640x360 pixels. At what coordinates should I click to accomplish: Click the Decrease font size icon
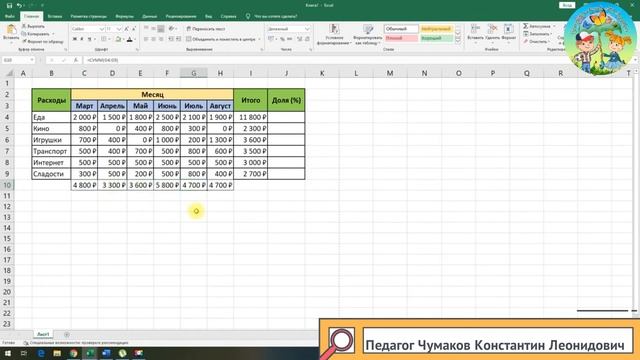pos(133,29)
